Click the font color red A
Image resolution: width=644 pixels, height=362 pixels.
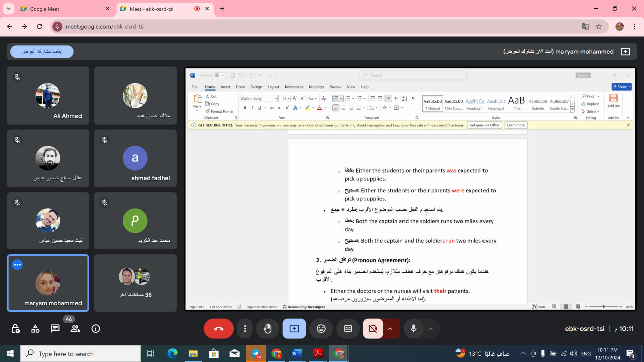point(319,108)
